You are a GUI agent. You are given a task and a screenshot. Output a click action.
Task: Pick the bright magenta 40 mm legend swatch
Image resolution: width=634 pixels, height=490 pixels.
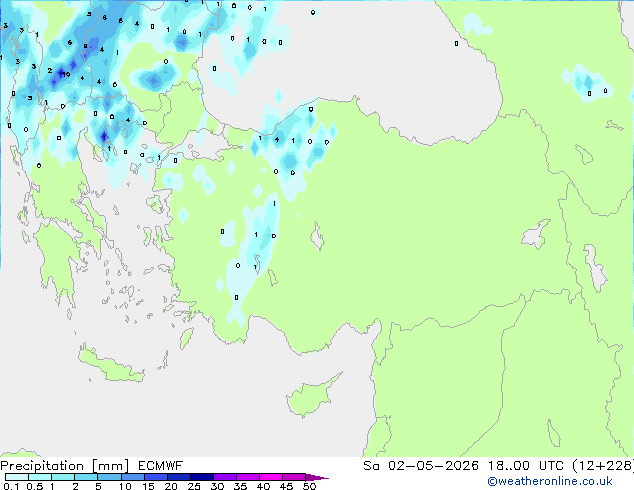tap(271, 477)
